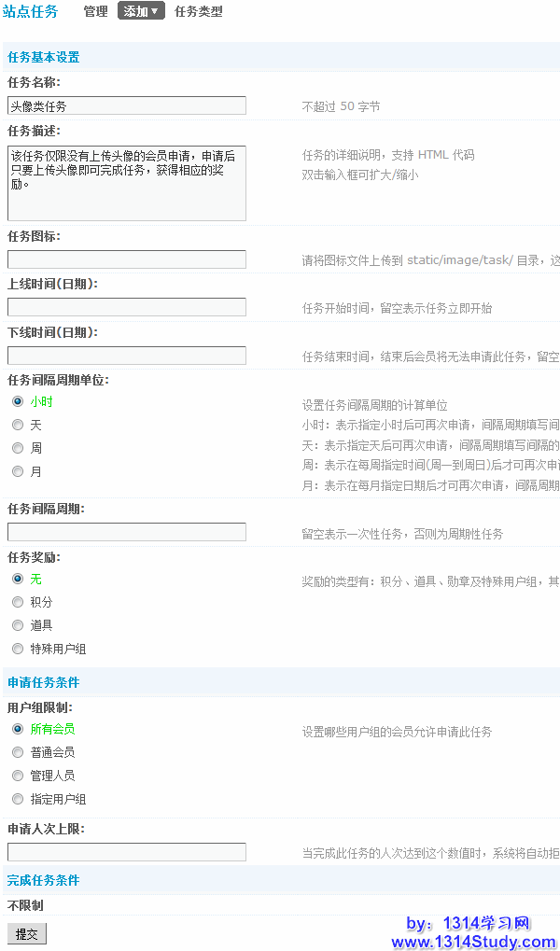Viewport: 560px width, 951px height.
Task: Select 道具 as task reward
Action: tap(18, 625)
